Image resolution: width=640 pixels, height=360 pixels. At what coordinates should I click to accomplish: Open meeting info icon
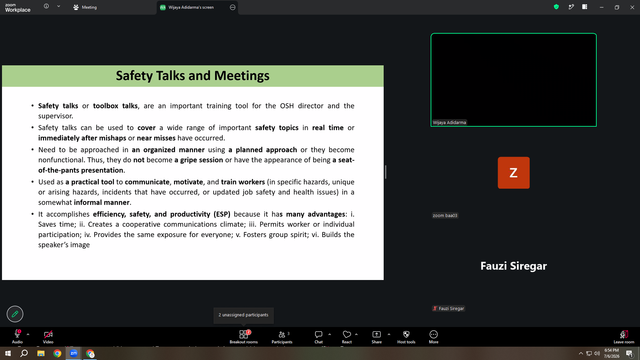pyautogui.click(x=46, y=7)
